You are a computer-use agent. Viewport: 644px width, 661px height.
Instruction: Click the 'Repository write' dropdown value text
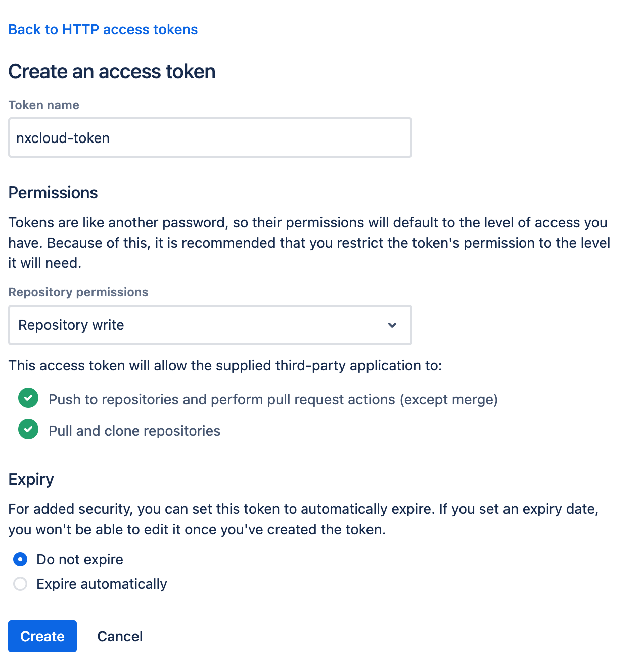coord(71,325)
